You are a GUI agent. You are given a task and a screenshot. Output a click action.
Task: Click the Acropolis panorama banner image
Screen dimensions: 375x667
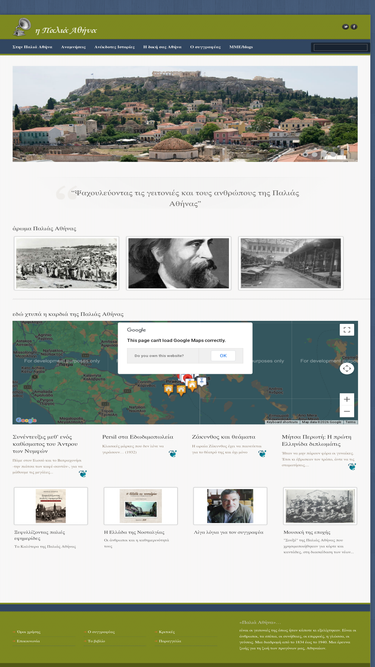(185, 114)
